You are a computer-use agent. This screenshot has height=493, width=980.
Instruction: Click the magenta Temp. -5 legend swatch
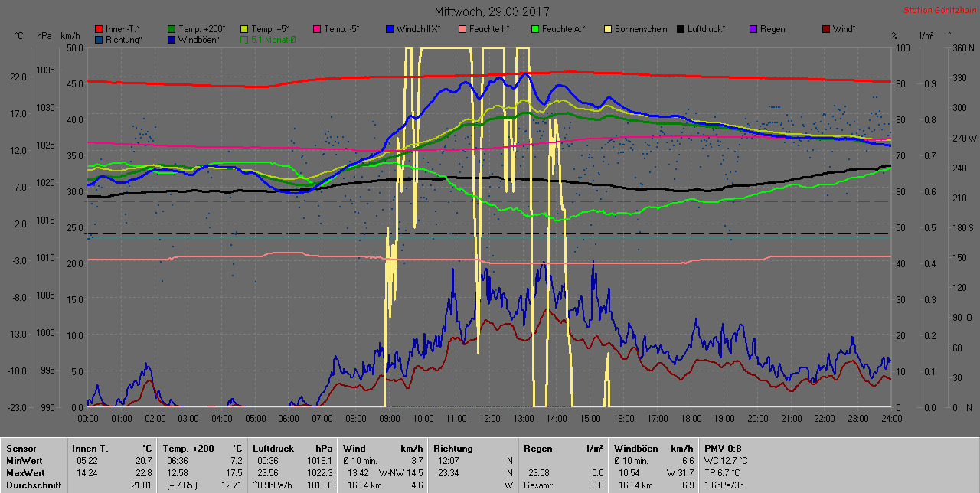[317, 29]
